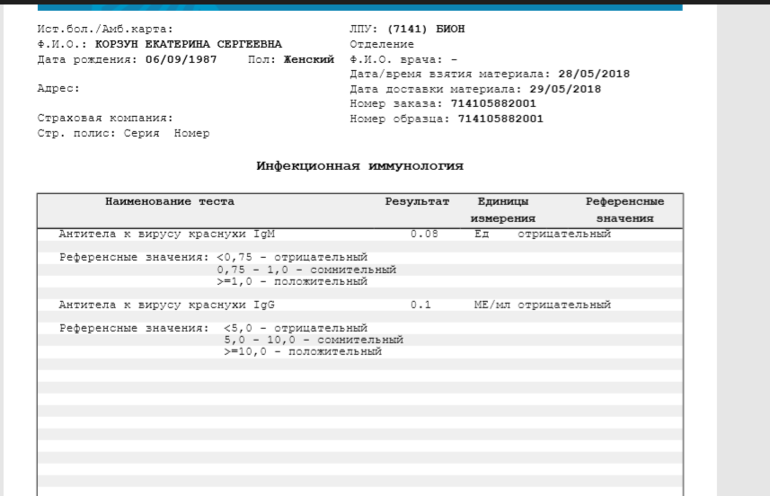Select the row Антитела к вирусу краснухи IgG
The image size is (770, 496).
click(166, 305)
